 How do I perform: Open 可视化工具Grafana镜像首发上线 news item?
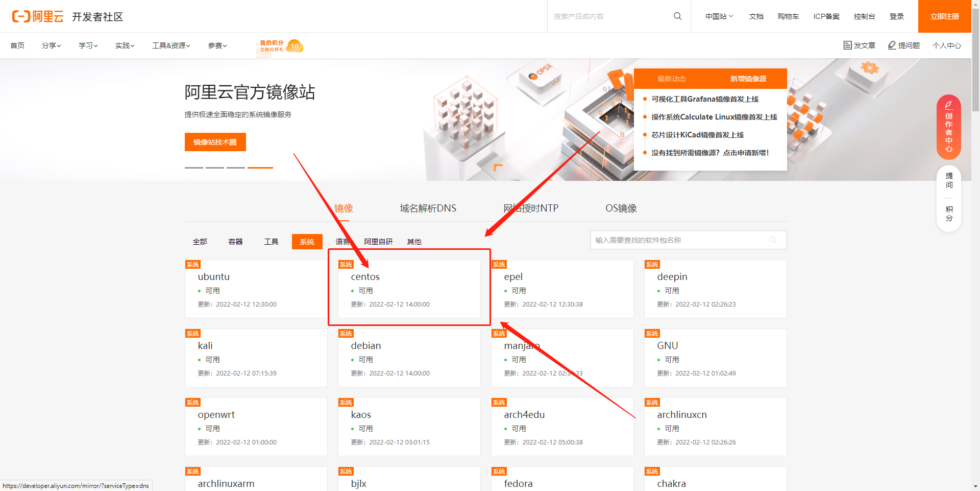705,99
